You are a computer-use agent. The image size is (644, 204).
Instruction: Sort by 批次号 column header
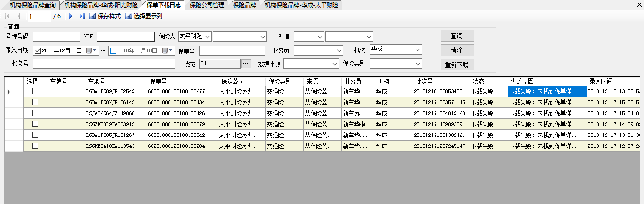[441, 81]
